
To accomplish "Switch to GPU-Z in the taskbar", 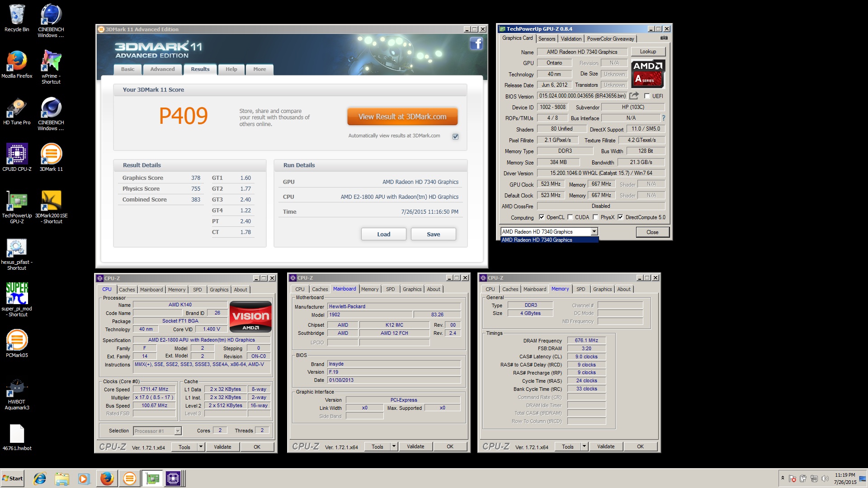I will (152, 479).
